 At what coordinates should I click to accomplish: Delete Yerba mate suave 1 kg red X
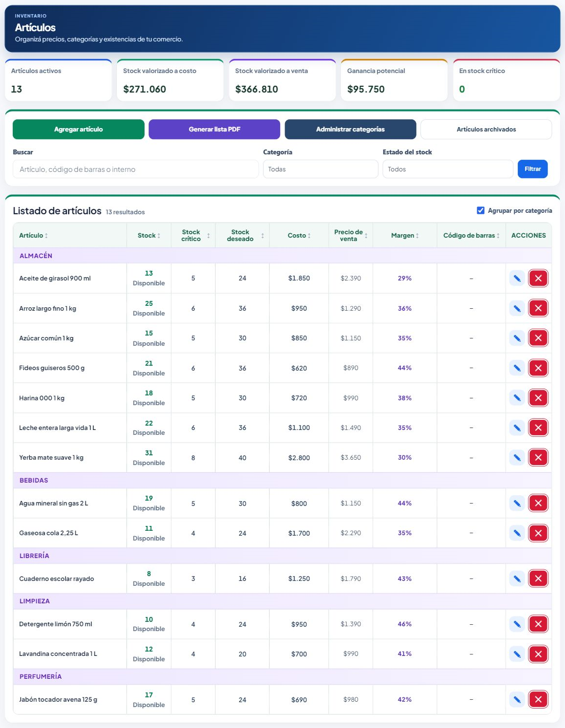538,457
